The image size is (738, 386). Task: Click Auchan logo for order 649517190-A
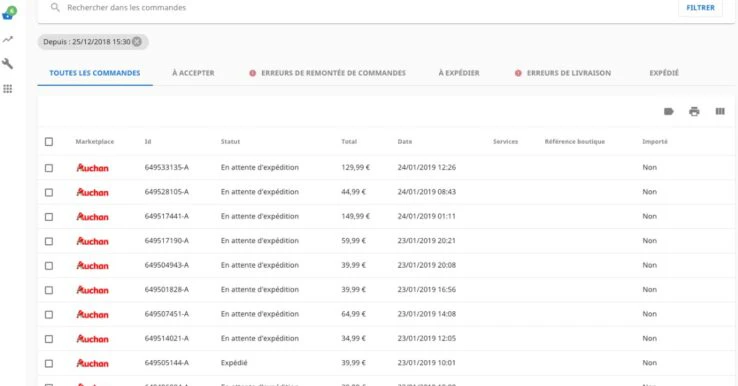point(92,241)
